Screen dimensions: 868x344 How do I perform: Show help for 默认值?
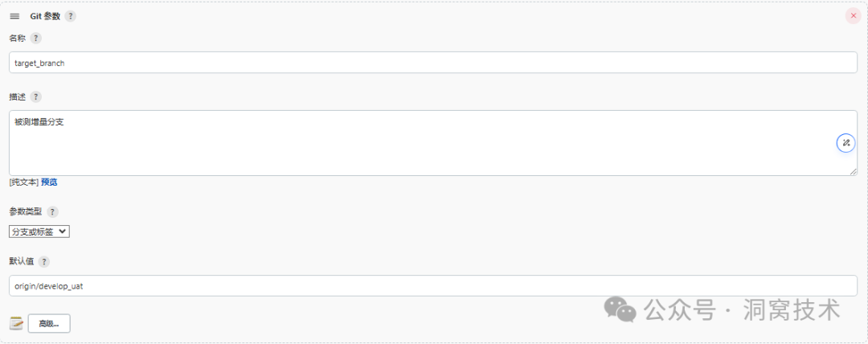point(43,261)
